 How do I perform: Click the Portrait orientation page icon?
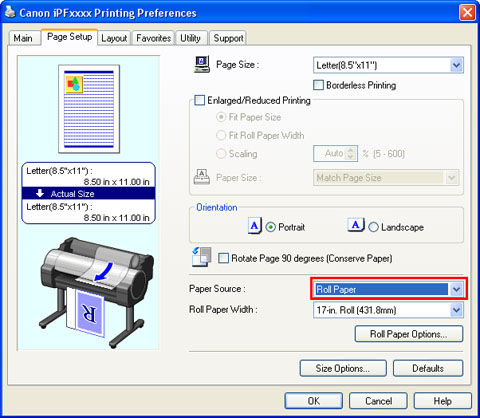[255, 226]
